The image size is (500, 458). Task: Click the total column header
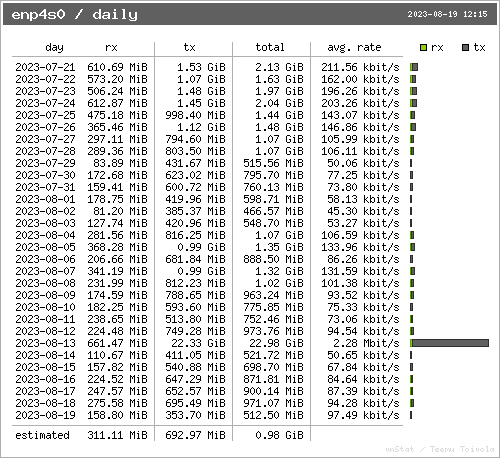[x=270, y=47]
